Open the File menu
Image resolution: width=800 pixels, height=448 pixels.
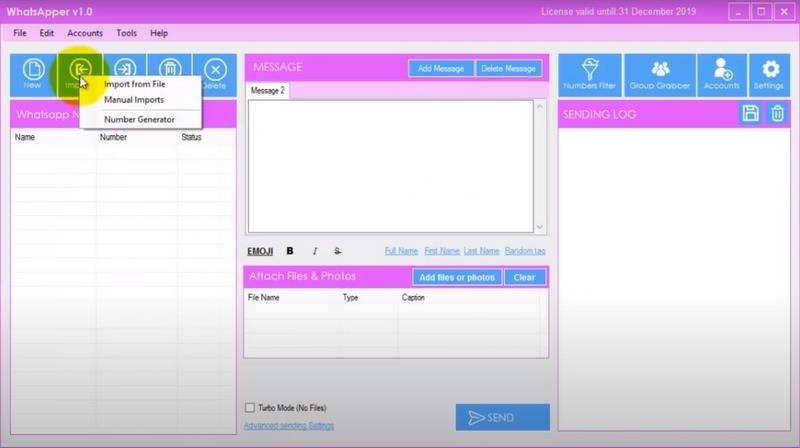point(20,33)
